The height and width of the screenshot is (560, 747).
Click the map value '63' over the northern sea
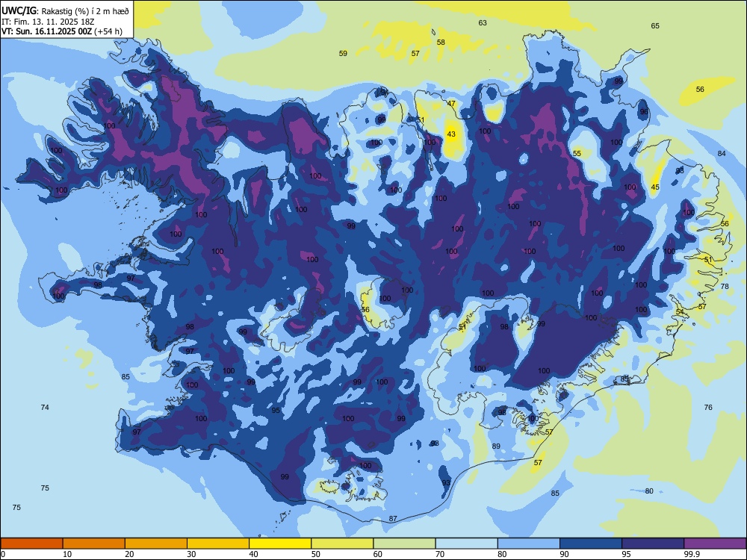tap(483, 23)
